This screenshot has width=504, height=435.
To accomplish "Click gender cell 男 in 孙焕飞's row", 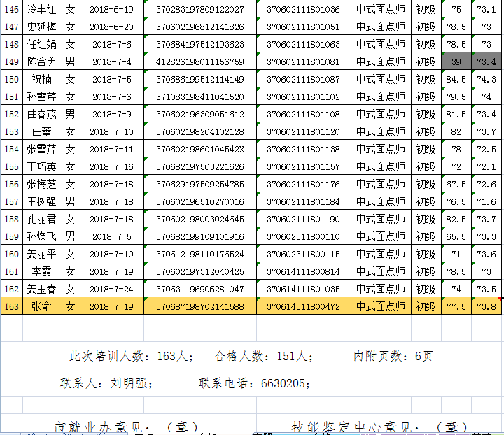I will point(70,236).
